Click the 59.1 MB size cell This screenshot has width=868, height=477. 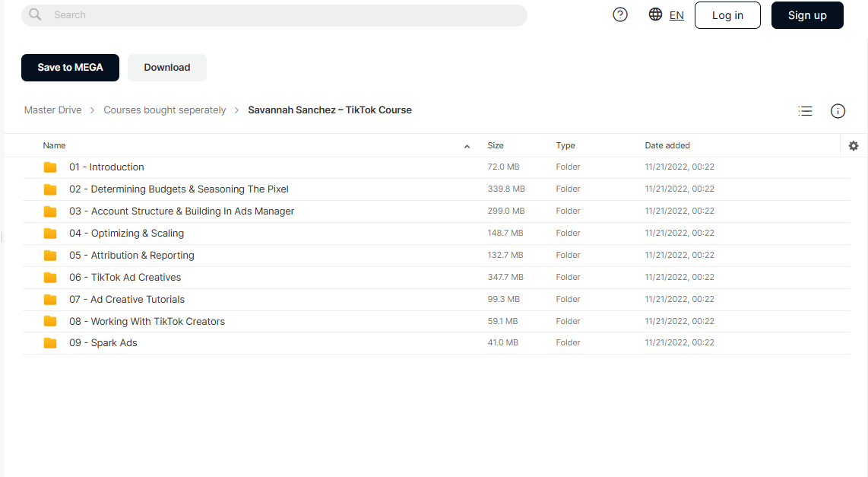point(502,321)
